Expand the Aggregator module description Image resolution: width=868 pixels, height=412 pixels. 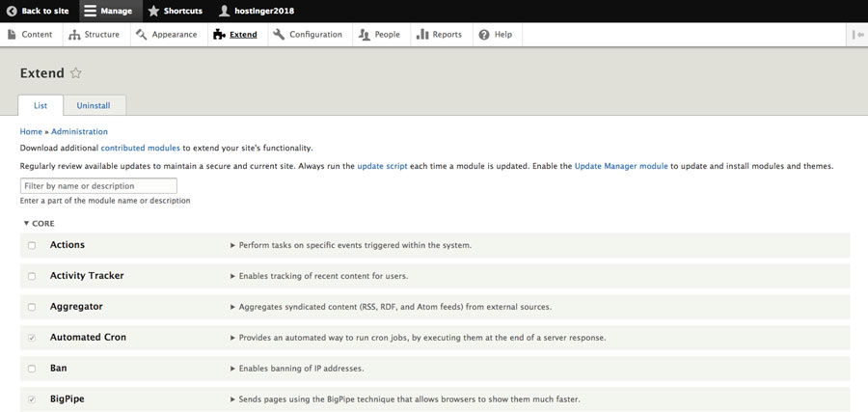[232, 307]
